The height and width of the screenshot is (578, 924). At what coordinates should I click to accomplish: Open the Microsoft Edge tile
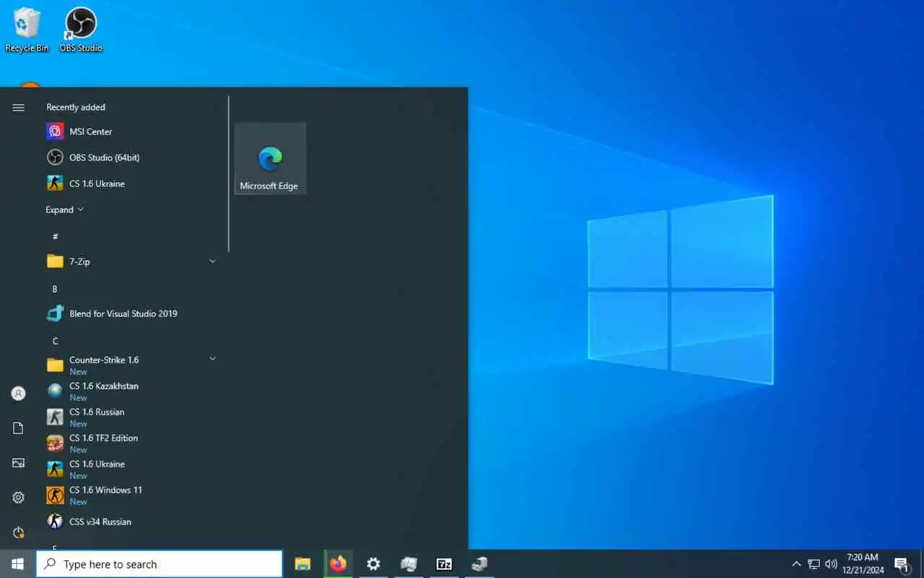coord(270,159)
